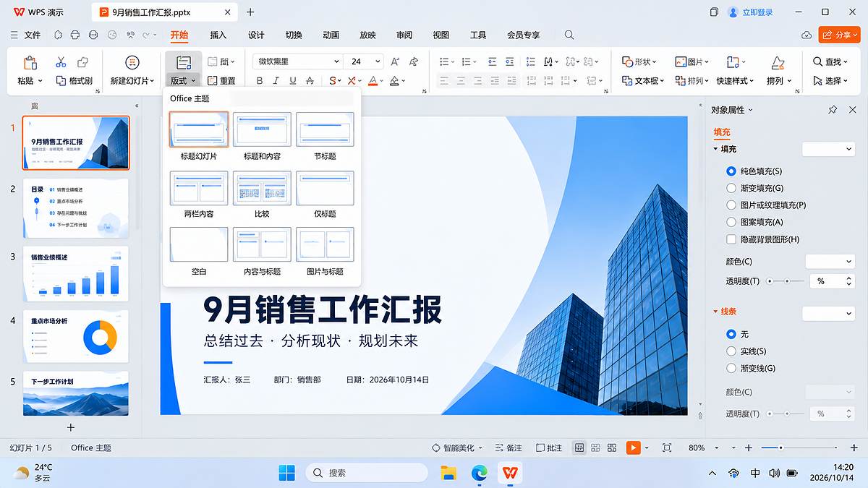Switch to the Animation (动画) tab
The height and width of the screenshot is (488, 868).
coord(331,35)
